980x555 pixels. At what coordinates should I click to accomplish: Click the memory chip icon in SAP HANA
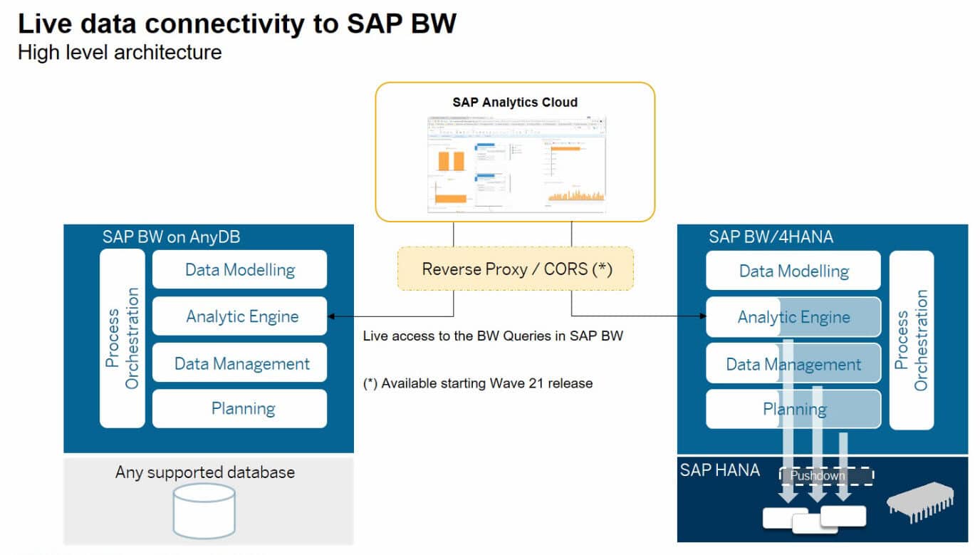click(x=919, y=499)
